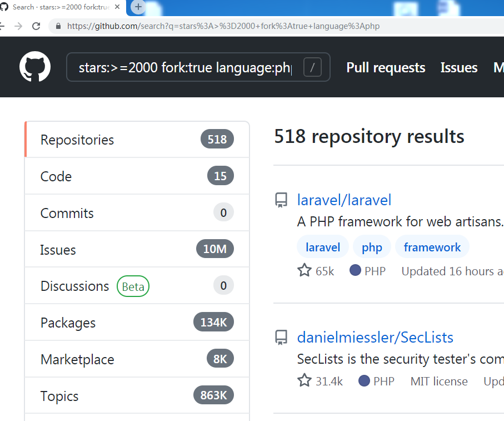Select the Marketplace results filter

137,359
